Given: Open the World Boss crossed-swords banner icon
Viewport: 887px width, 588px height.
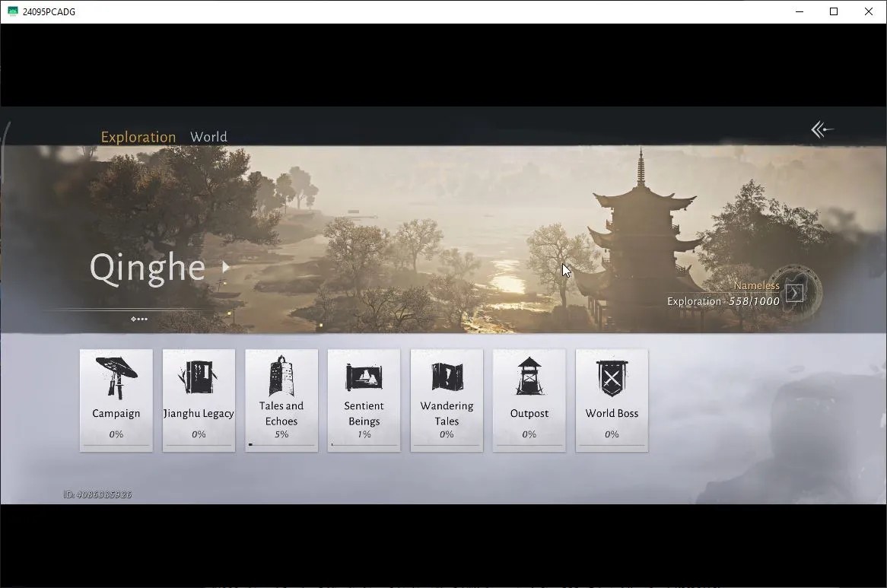Looking at the screenshot, I should tap(612, 378).
